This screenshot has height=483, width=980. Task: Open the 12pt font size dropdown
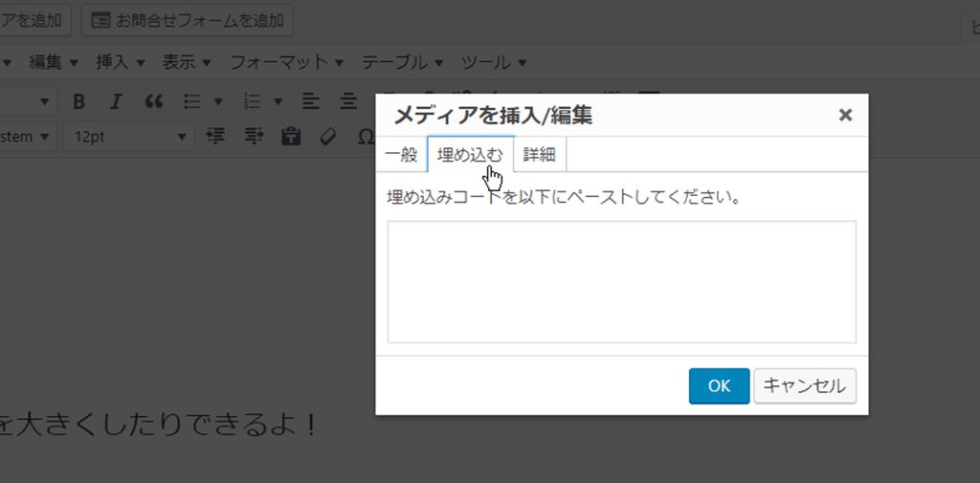[128, 137]
